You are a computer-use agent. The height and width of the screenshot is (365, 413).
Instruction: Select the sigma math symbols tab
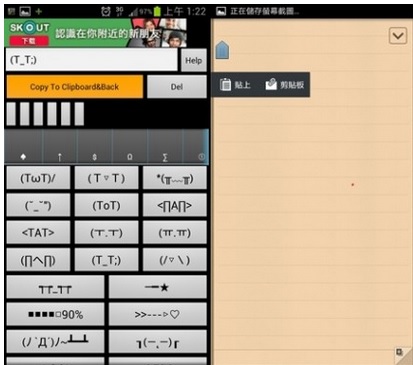[x=165, y=147]
